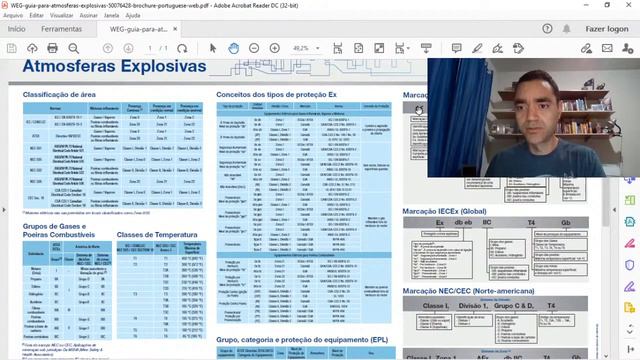Screen dimensions: 640x360
Task: Collapse the right tools pane arrow
Action: [614, 210]
